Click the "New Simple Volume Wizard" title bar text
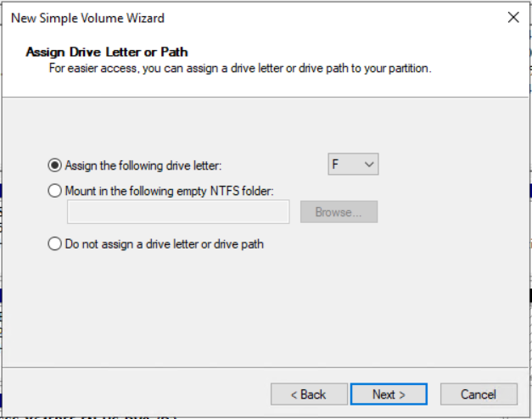This screenshot has width=532, height=419. click(x=87, y=17)
